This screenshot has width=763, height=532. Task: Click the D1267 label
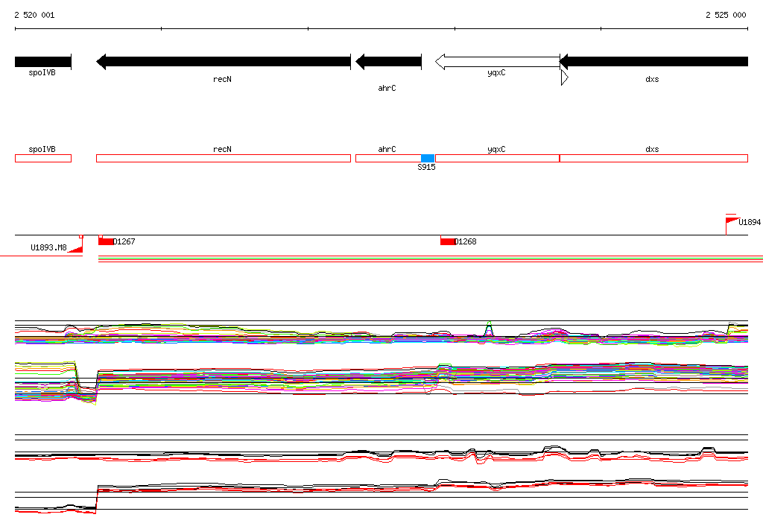(124, 241)
